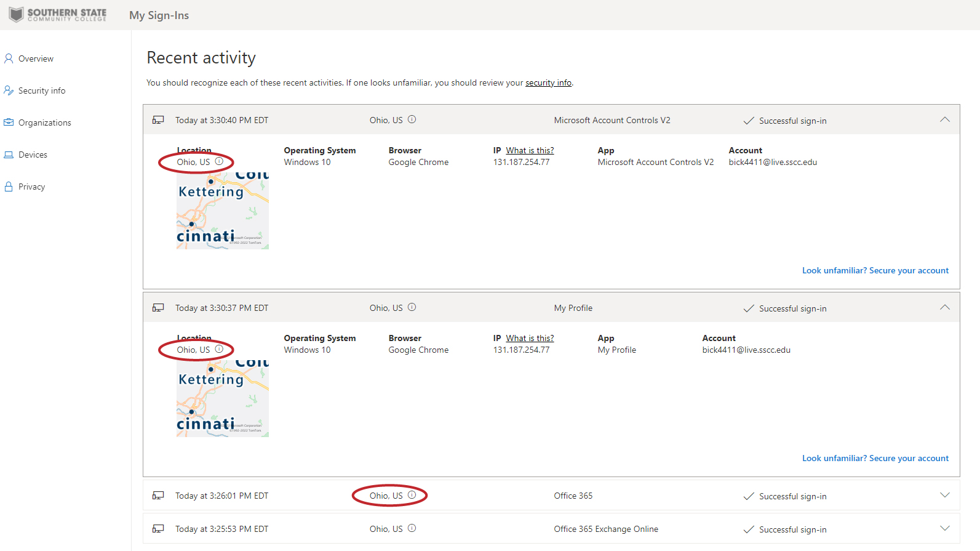Open the Devices section in sidebar
The image size is (980, 551).
point(33,155)
